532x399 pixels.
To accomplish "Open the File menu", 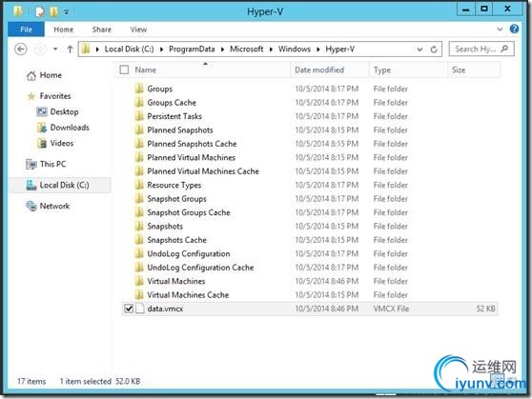I will (x=26, y=30).
